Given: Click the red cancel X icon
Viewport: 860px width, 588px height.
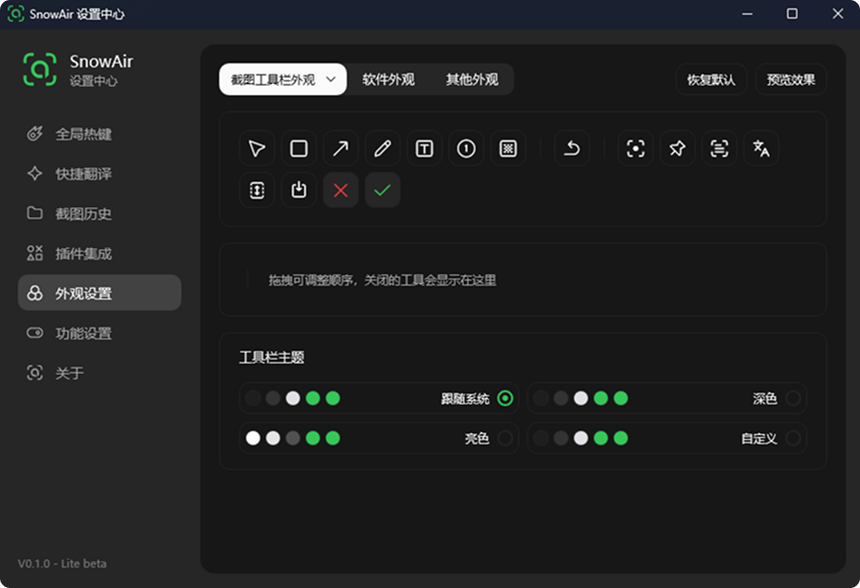Looking at the screenshot, I should (x=341, y=190).
